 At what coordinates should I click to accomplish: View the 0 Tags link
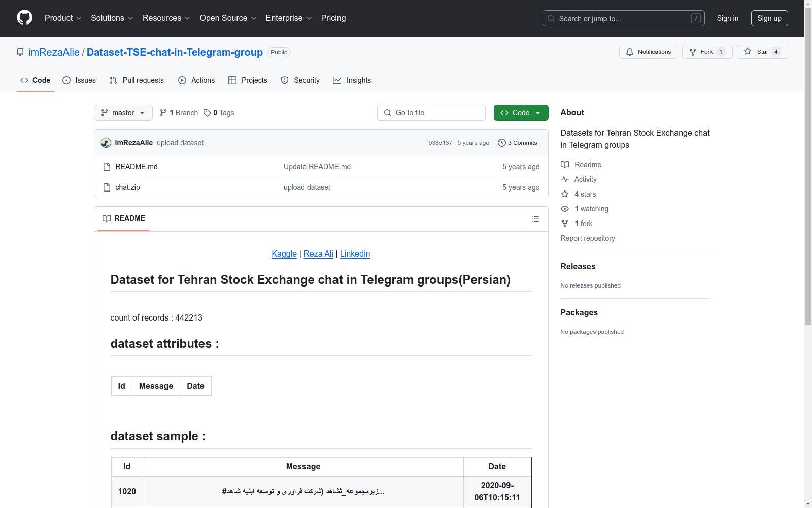[219, 113]
